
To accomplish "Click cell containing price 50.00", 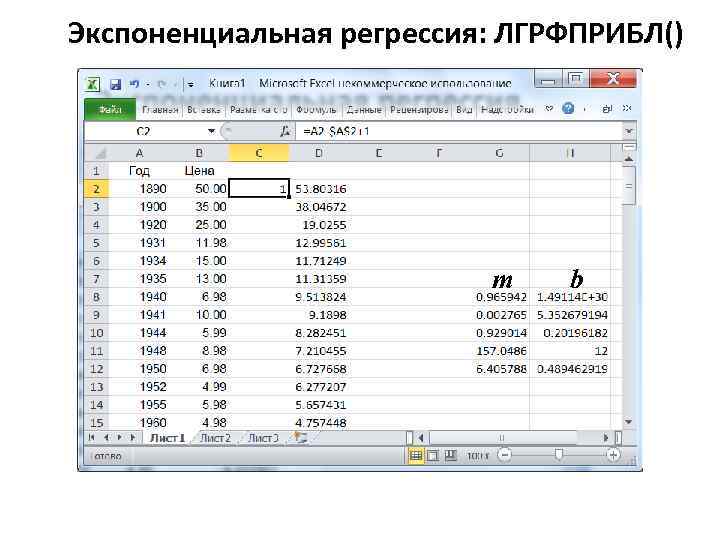I will point(199,189).
